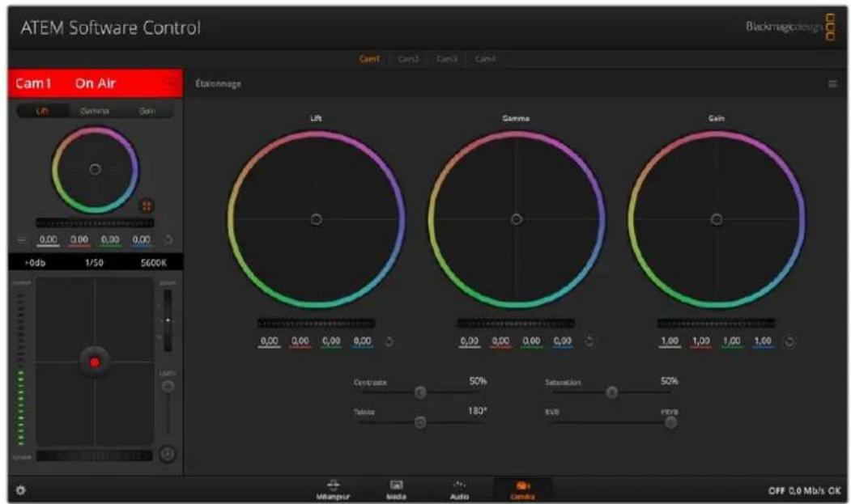
Task: Select the Cam1 blue 0,00 value
Action: click(141, 239)
